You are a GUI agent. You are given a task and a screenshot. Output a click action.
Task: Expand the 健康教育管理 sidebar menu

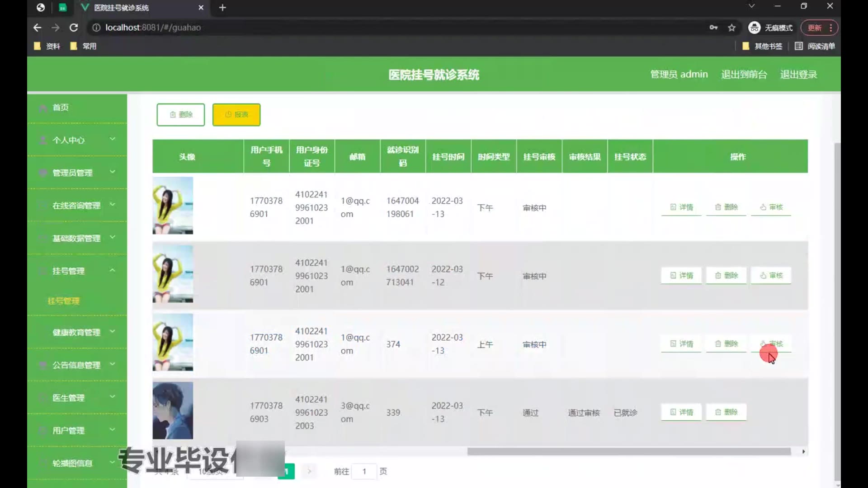[x=77, y=332]
